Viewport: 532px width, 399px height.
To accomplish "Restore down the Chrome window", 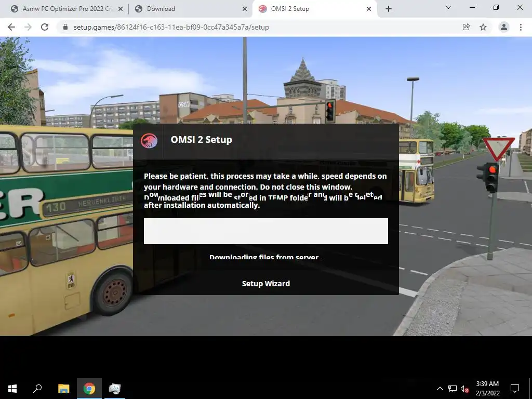I will point(496,7).
